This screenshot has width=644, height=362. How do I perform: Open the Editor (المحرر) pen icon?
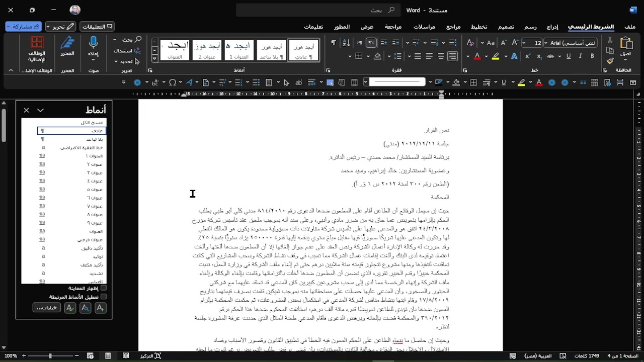pos(68,43)
